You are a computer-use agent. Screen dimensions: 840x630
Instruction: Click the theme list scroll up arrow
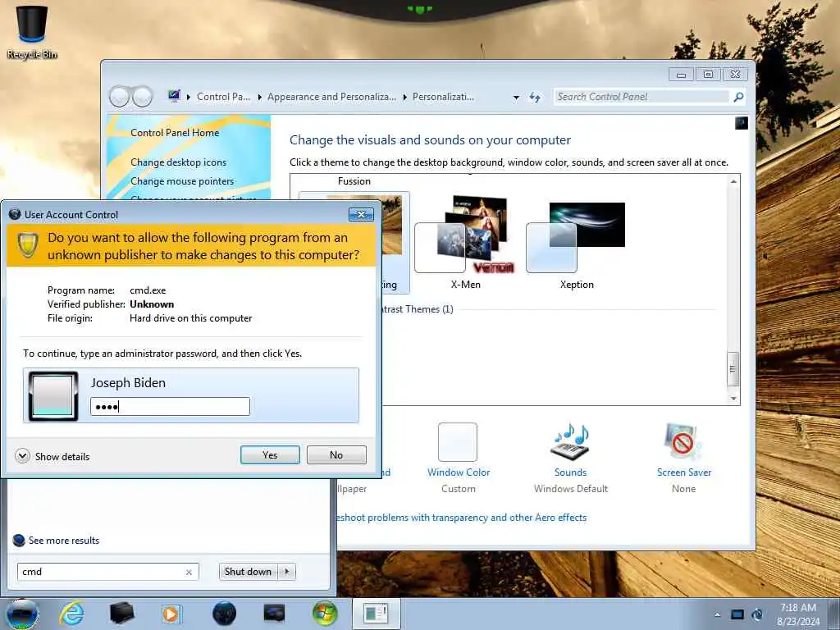(x=733, y=181)
